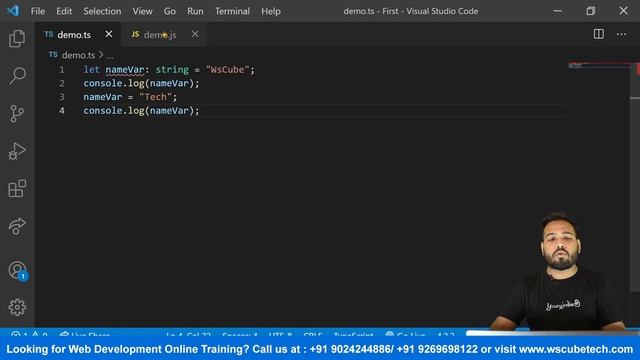The height and width of the screenshot is (360, 640).
Task: Click the 'let' keyword on line 1
Action: pos(91,70)
